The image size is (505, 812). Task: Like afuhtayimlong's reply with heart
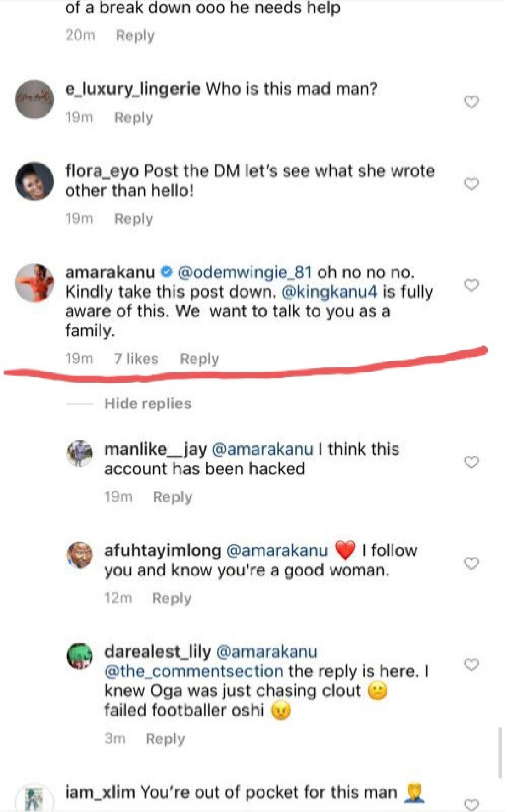pos(471,563)
